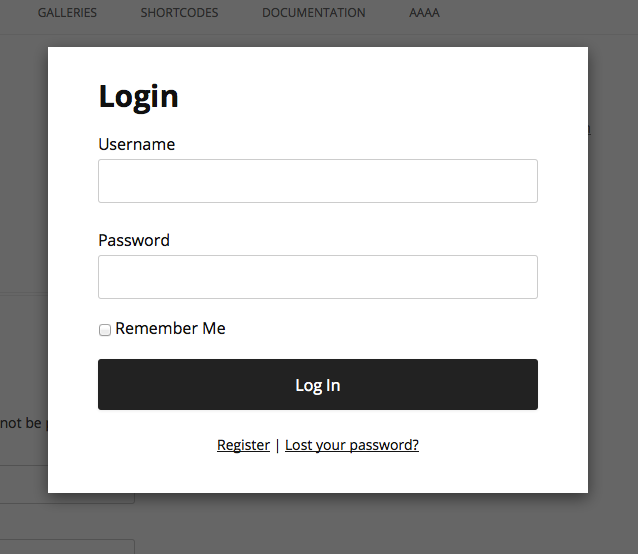The image size is (638, 554).
Task: Click the separator bar between Register and Lost password
Action: (x=277, y=445)
